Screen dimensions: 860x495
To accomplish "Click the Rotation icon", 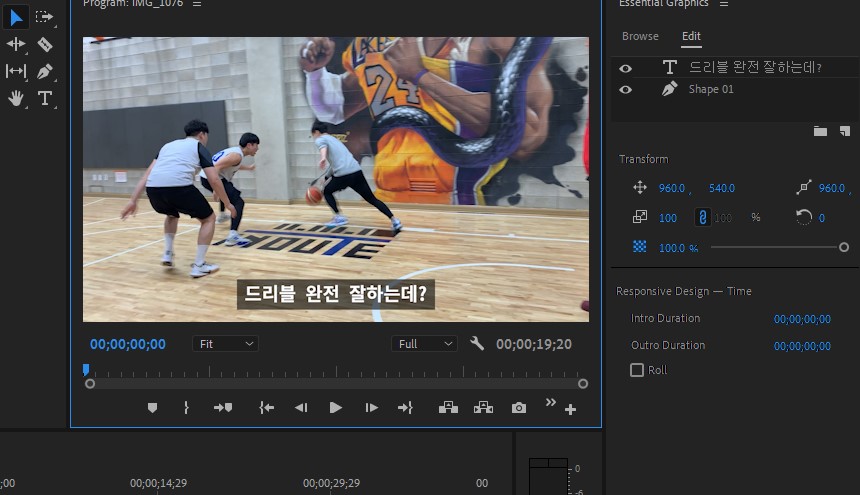I will 804,217.
